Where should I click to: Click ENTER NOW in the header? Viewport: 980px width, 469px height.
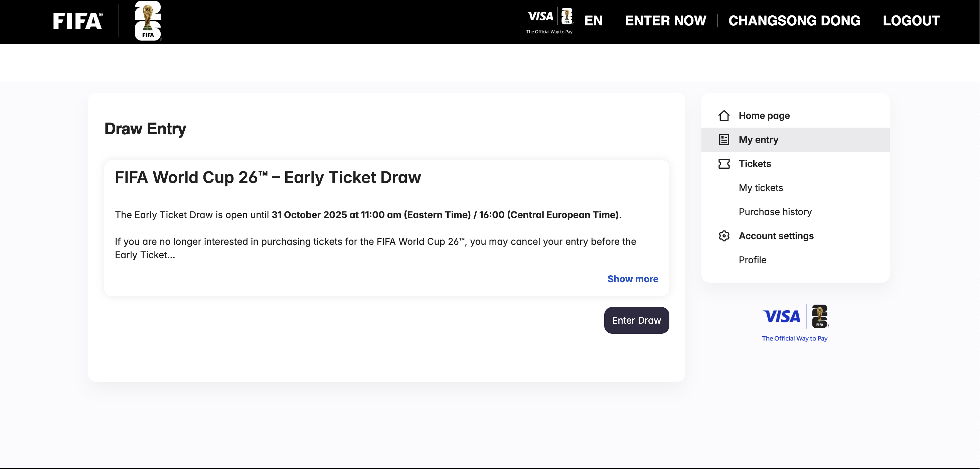tap(666, 20)
